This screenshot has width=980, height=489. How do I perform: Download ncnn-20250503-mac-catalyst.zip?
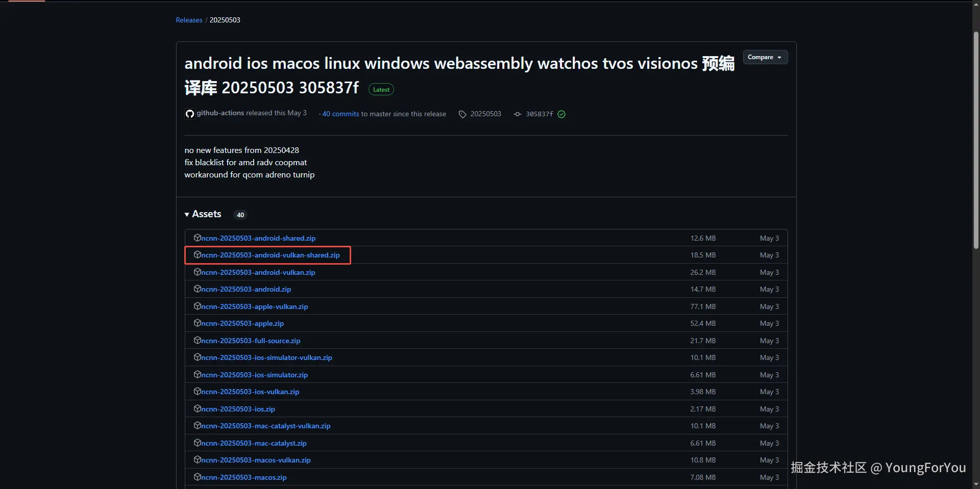pyautogui.click(x=254, y=443)
